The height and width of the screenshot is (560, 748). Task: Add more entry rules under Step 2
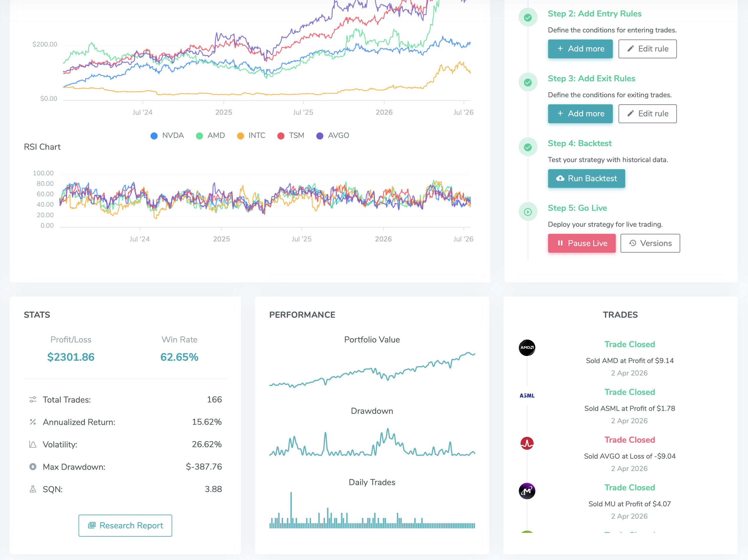tap(580, 49)
